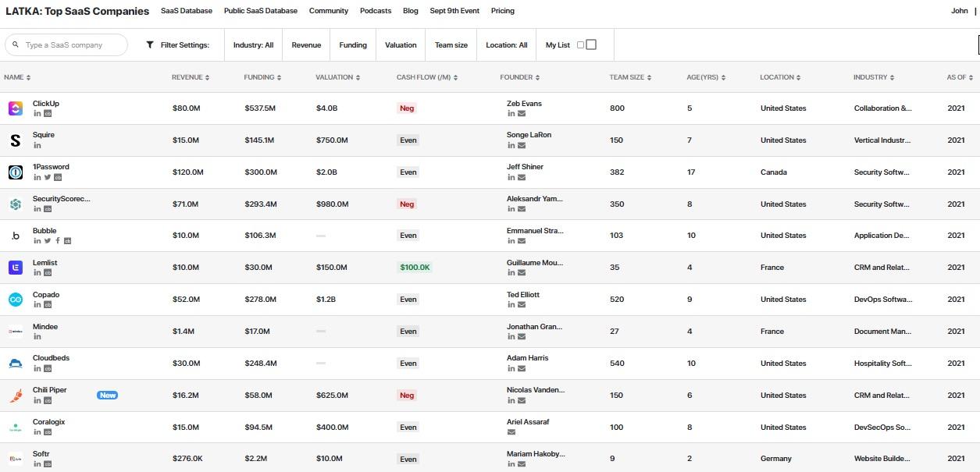Screen dimensions: 980x472
Task: Click the Copado company logo
Action: (16, 300)
